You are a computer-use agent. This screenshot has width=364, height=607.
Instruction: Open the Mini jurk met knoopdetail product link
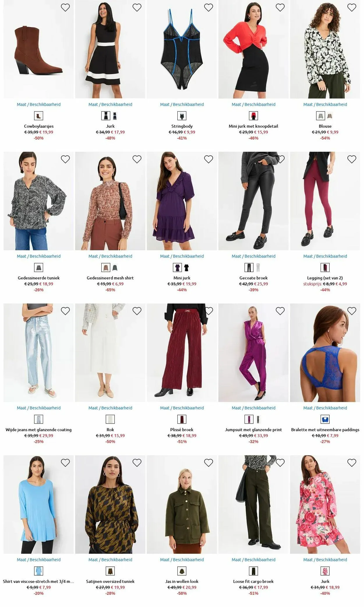coord(254,126)
